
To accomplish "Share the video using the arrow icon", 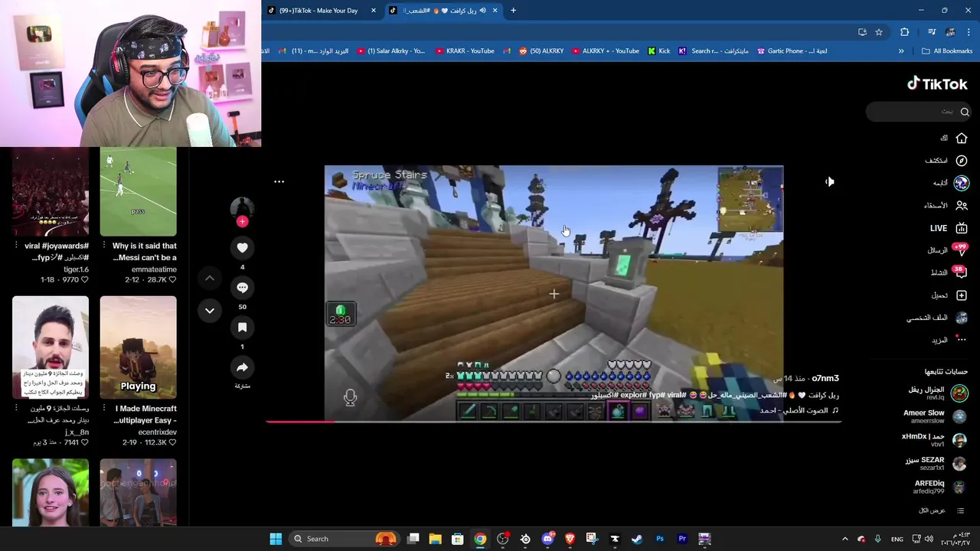I will 242,367.
